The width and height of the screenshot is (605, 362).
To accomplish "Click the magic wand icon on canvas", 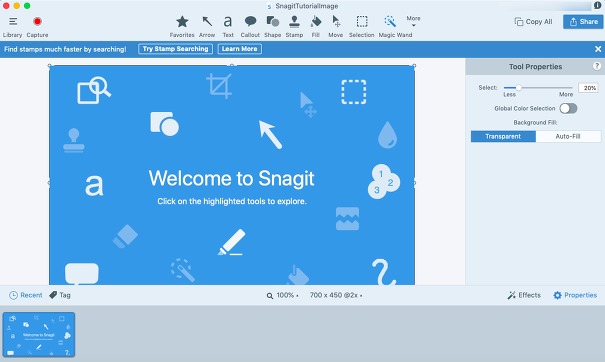I will (x=183, y=270).
